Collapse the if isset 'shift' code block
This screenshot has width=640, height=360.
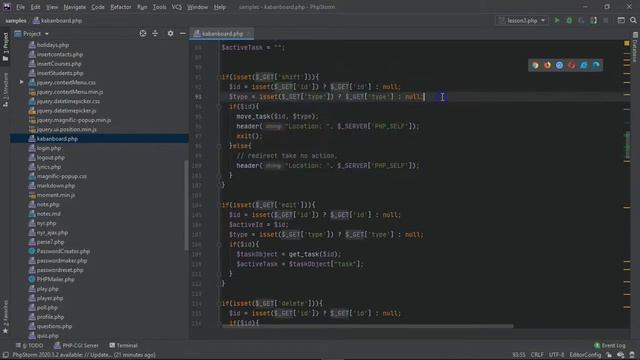[x=219, y=77]
